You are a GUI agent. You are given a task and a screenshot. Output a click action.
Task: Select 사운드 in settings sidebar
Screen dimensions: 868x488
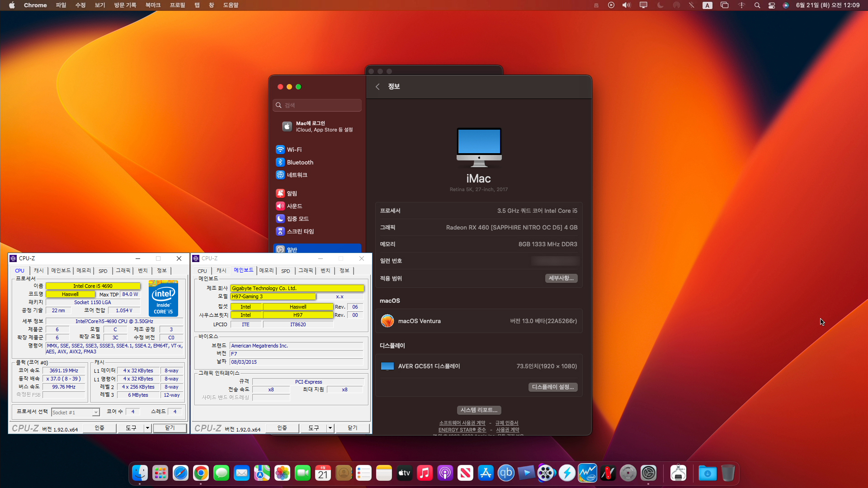click(317, 206)
